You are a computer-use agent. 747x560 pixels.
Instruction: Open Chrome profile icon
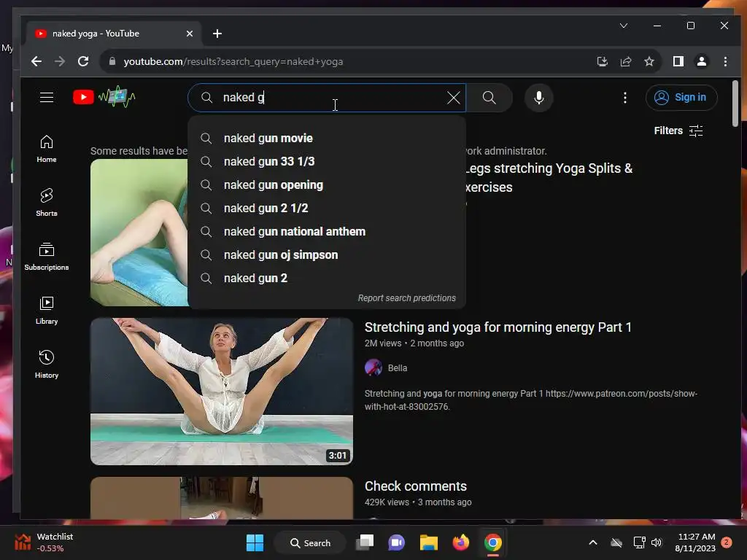702,61
